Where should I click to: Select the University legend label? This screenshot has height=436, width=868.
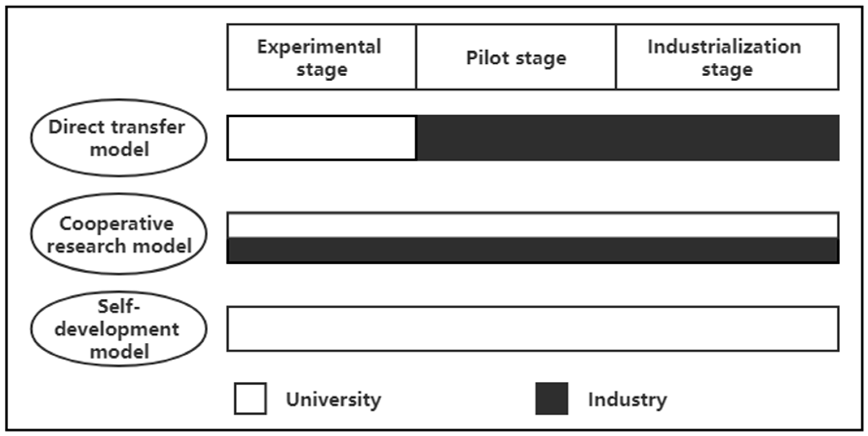tap(333, 400)
